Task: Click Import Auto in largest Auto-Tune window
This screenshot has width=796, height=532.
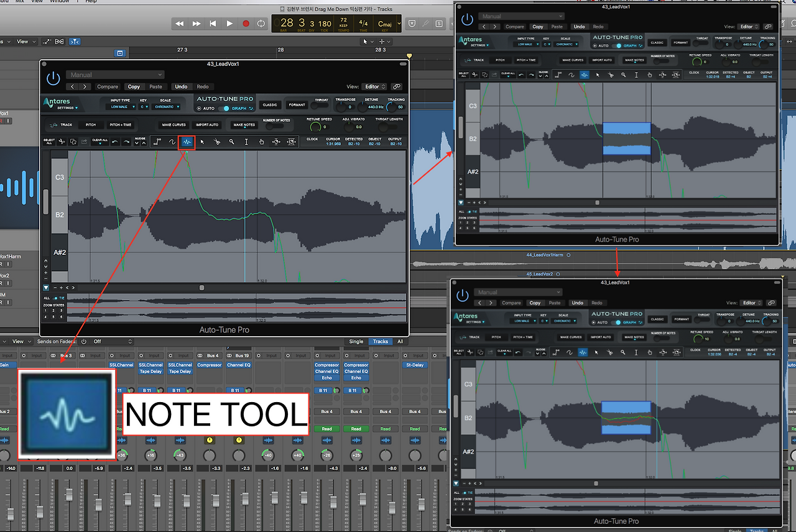Action: point(207,125)
